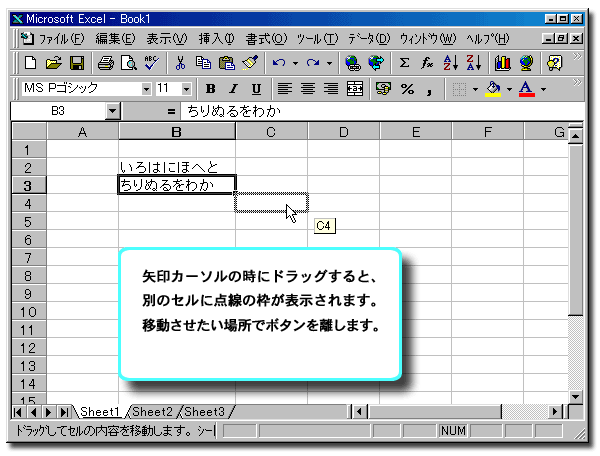Cut selection with the scissors icon
Image resolution: width=600 pixels, height=456 pixels.
point(180,63)
